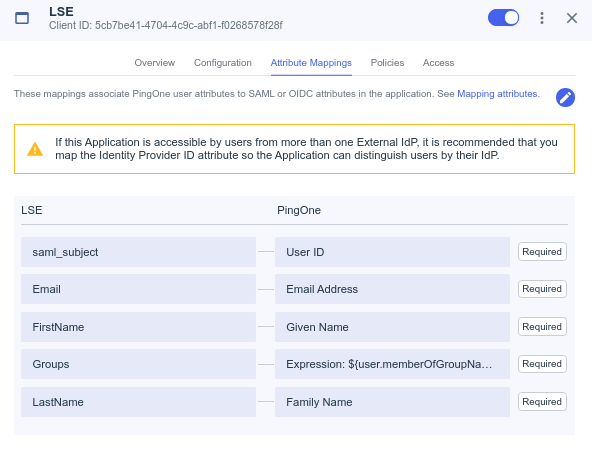
Task: Select the FirstName attribute field
Action: (x=139, y=327)
